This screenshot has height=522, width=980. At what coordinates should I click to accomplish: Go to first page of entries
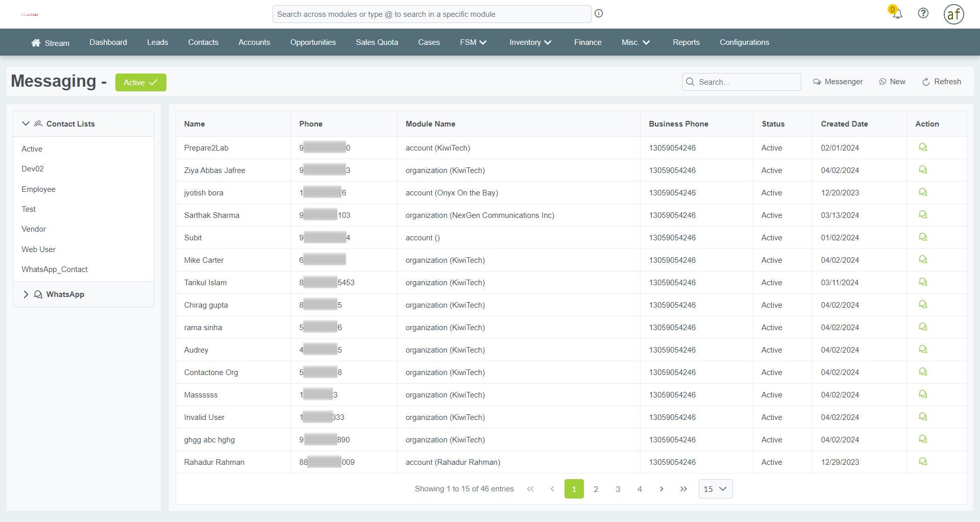[x=530, y=489]
